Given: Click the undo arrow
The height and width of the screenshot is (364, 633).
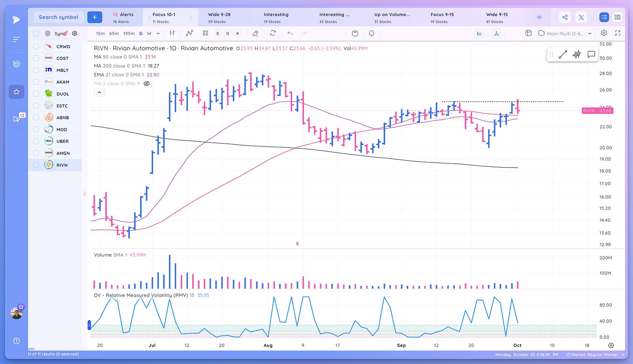Looking at the screenshot, I should tap(290, 33).
